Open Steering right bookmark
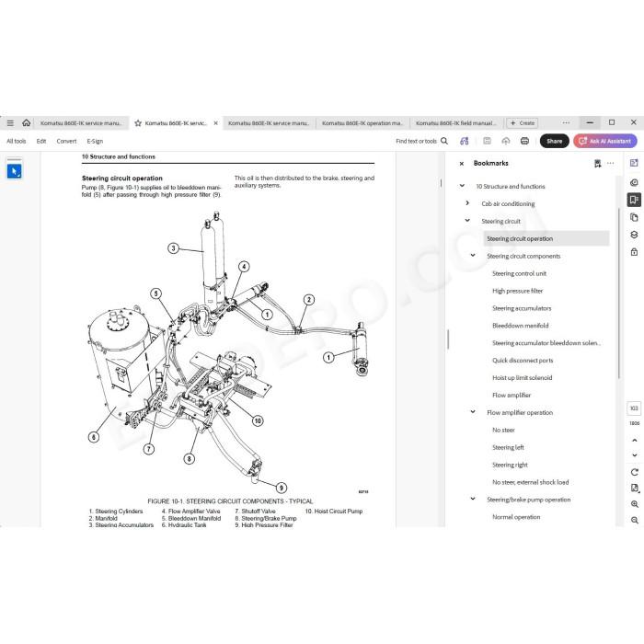The image size is (644, 644). pyautogui.click(x=510, y=465)
